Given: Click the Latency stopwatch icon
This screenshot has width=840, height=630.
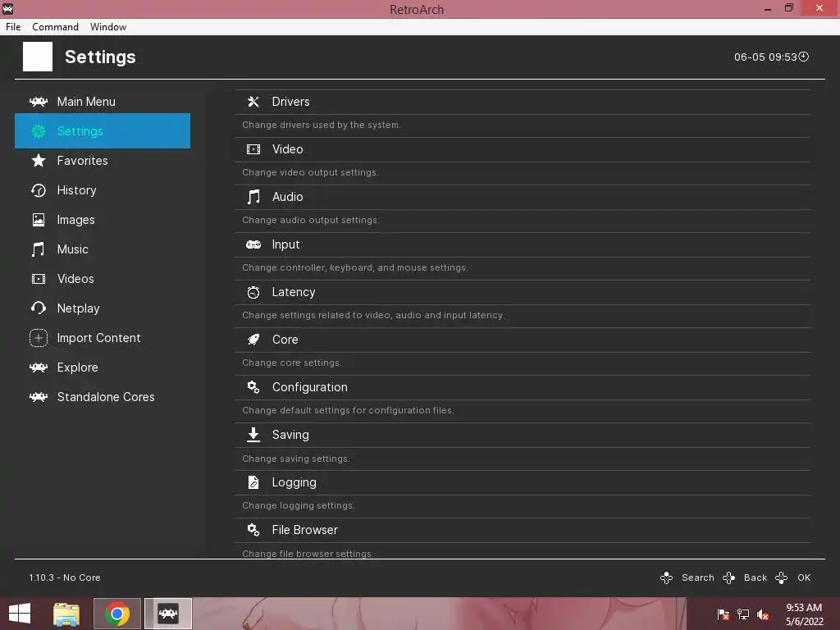Looking at the screenshot, I should (x=253, y=292).
